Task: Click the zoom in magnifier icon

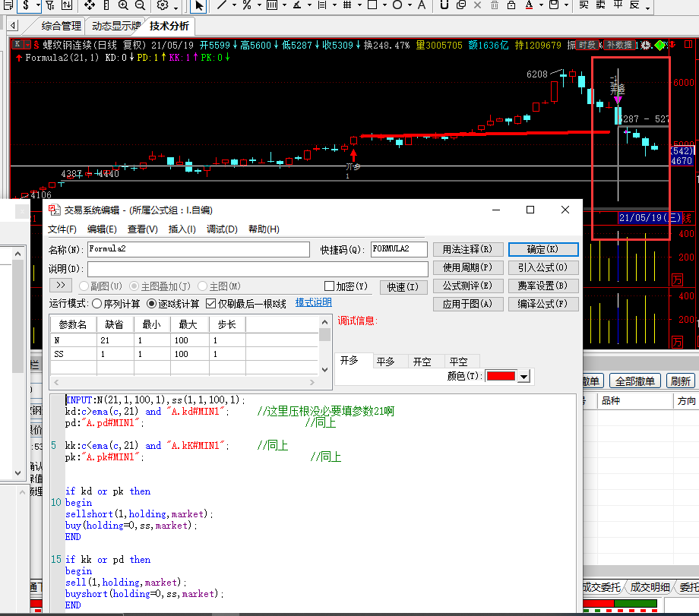Action: pos(125,5)
